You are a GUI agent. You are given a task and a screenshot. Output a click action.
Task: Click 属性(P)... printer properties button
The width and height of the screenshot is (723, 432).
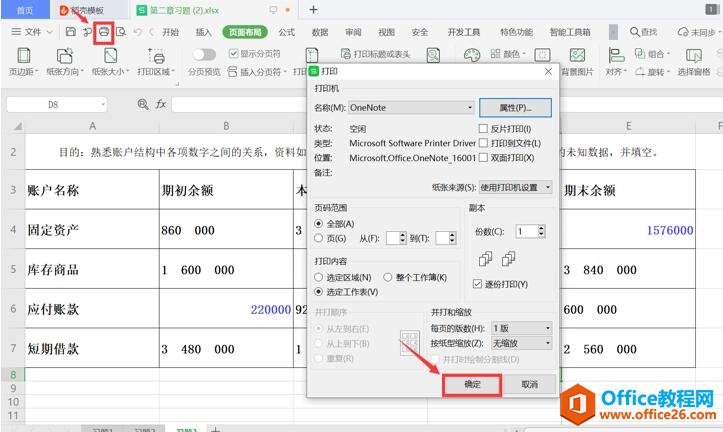pos(516,107)
